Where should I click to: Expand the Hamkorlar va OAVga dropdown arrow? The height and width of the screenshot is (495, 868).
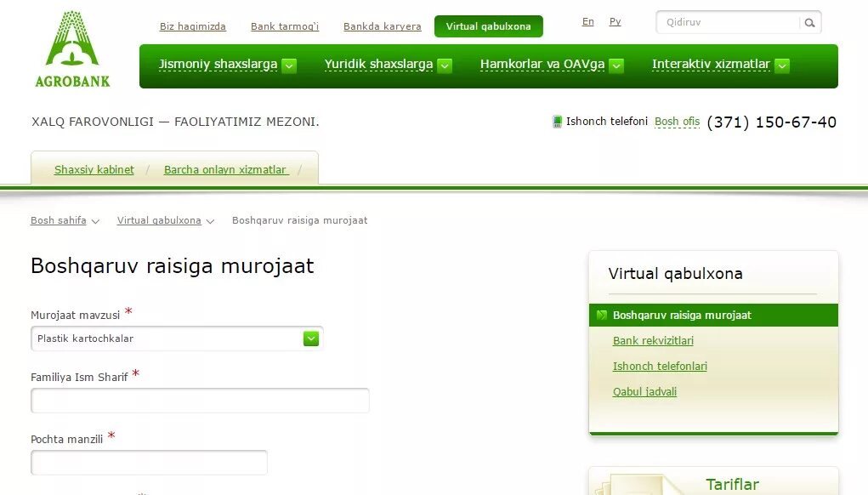(x=616, y=65)
